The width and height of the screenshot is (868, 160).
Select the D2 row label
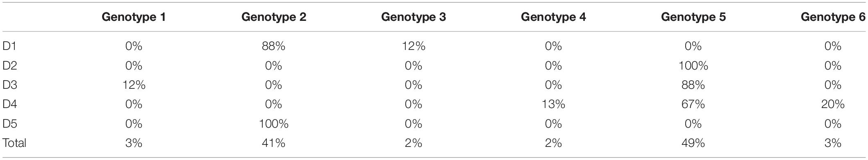[10, 65]
